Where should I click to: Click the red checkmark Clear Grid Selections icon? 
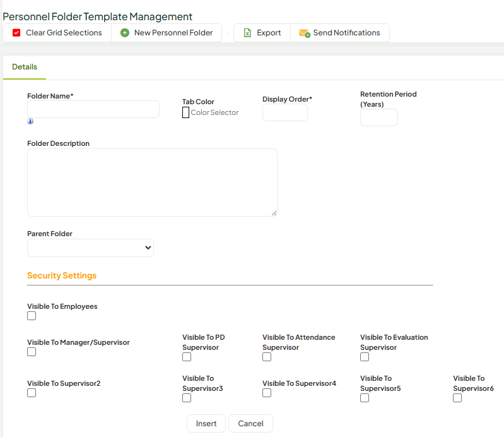tap(16, 33)
